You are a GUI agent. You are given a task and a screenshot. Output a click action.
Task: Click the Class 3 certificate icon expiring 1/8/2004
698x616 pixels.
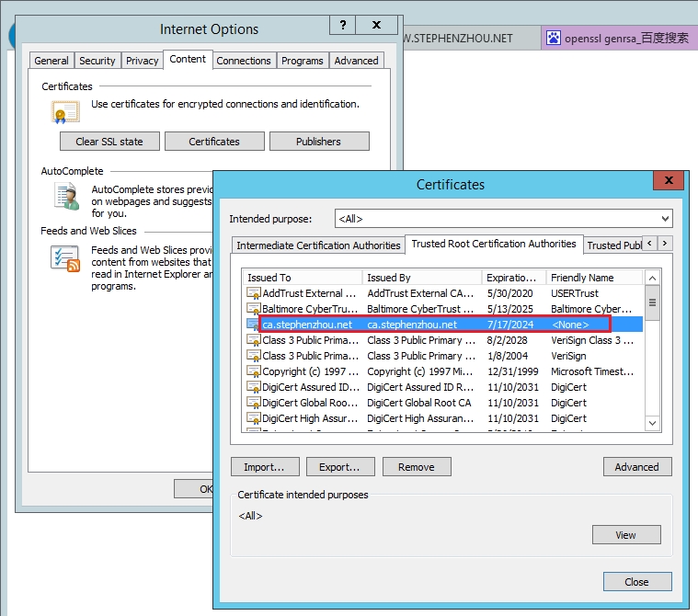tap(253, 356)
